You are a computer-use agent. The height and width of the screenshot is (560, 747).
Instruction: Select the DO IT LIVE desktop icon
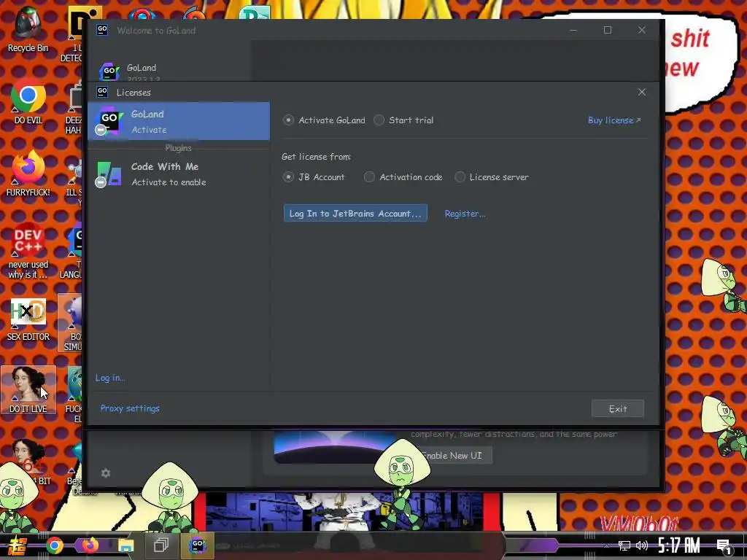[28, 389]
